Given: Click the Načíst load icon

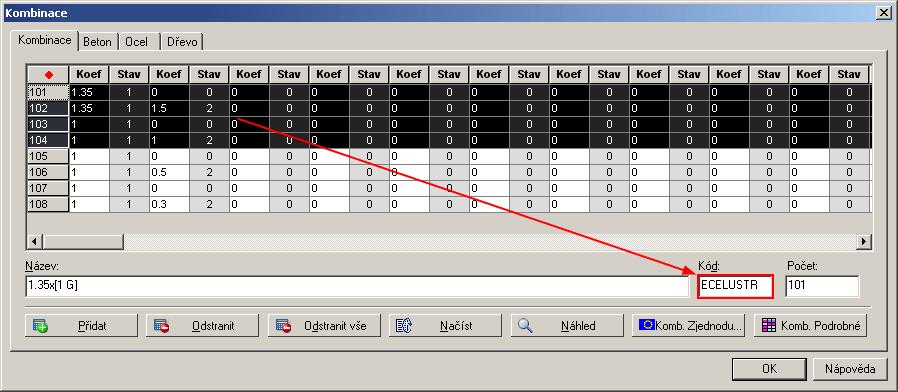Looking at the screenshot, I should click(x=404, y=326).
